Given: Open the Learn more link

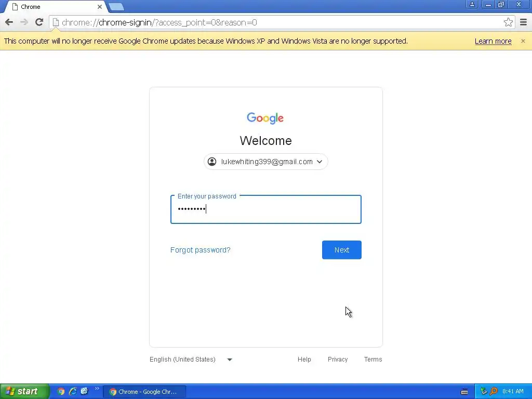Looking at the screenshot, I should tap(493, 41).
